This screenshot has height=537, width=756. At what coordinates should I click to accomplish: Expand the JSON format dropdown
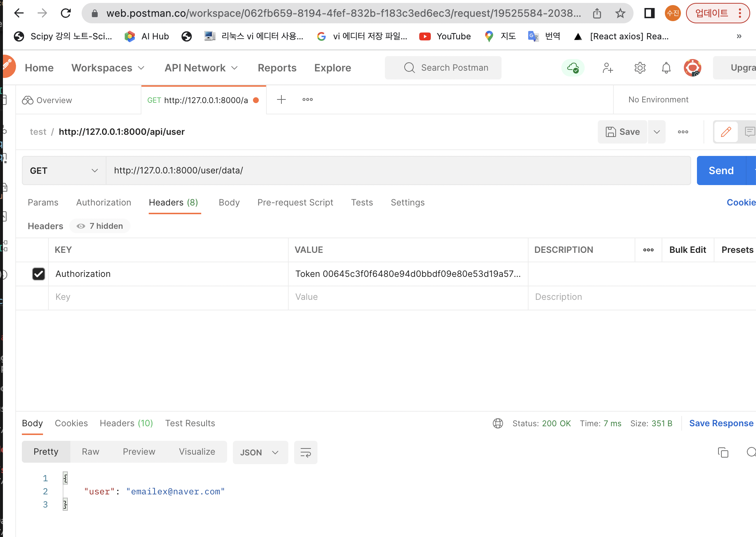[260, 452]
